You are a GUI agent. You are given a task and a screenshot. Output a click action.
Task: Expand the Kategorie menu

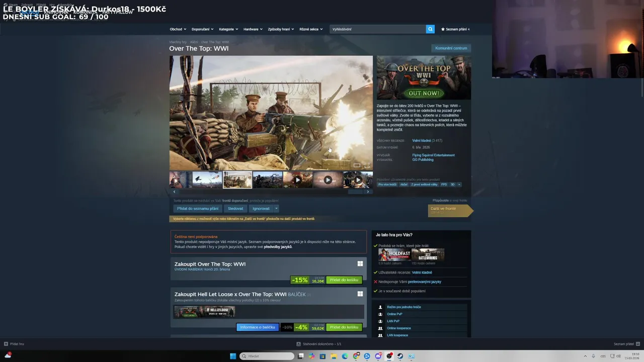pos(228,29)
